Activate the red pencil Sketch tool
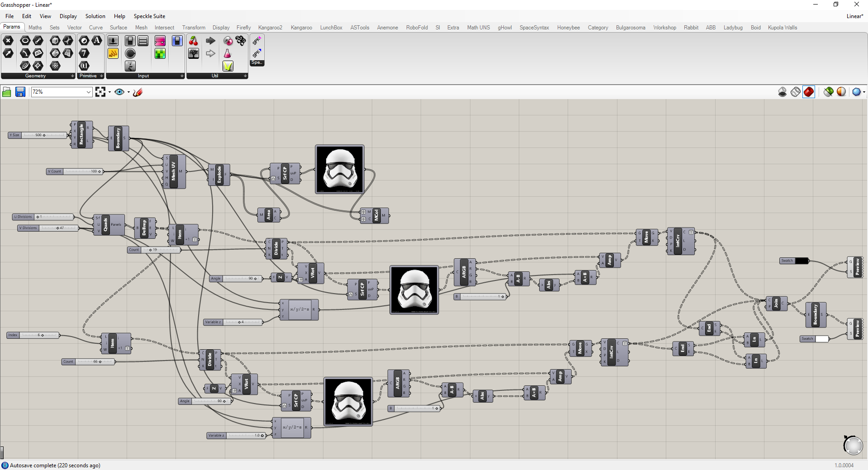The height and width of the screenshot is (470, 868). pyautogui.click(x=138, y=92)
